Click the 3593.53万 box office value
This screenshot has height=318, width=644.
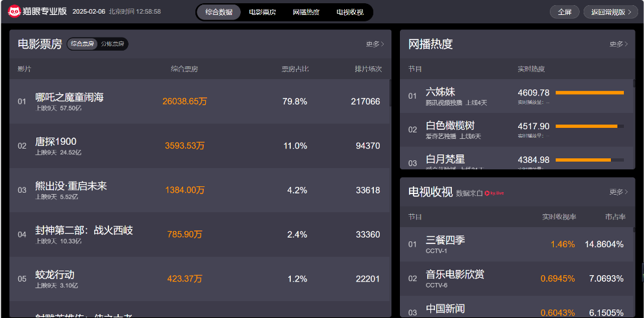(185, 145)
